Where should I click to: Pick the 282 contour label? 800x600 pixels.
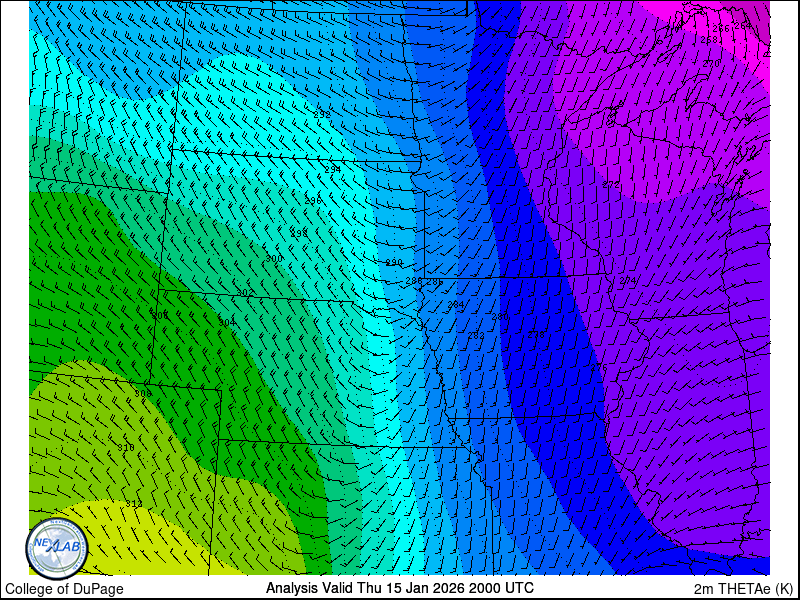click(476, 335)
